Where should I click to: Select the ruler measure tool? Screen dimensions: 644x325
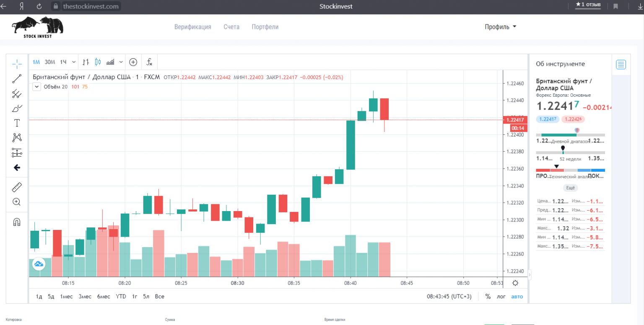coord(17,187)
